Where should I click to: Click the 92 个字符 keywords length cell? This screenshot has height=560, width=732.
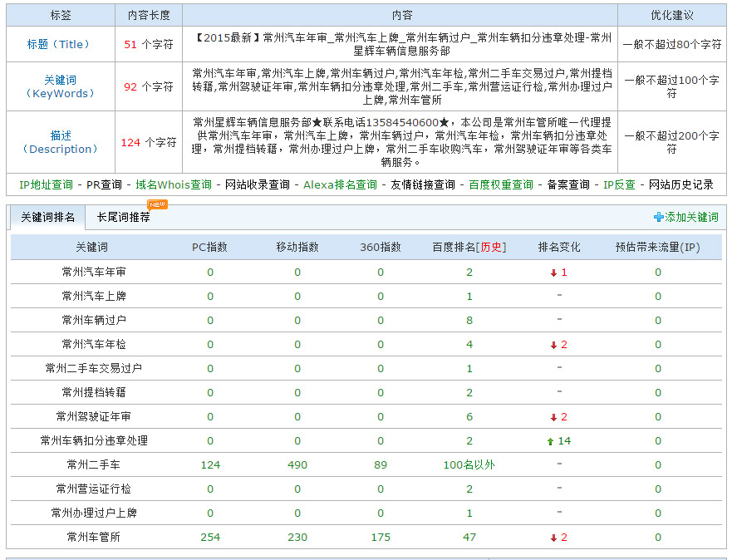coord(149,86)
